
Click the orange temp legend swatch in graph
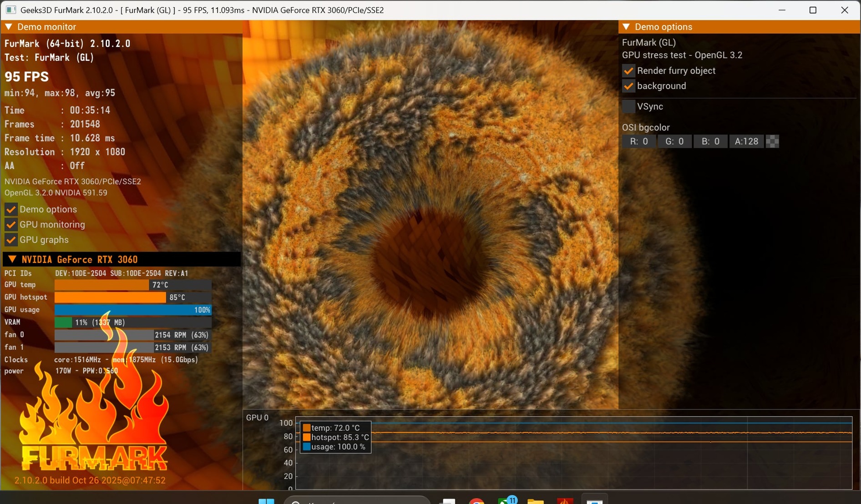pyautogui.click(x=307, y=428)
